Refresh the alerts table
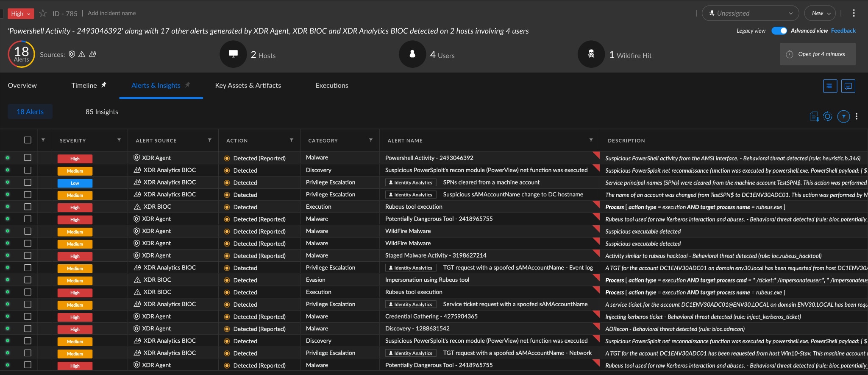This screenshot has height=375, width=868. pyautogui.click(x=828, y=116)
